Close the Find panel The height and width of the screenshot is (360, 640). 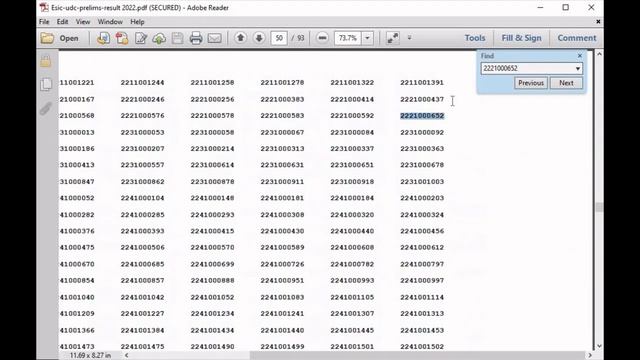[580, 56]
